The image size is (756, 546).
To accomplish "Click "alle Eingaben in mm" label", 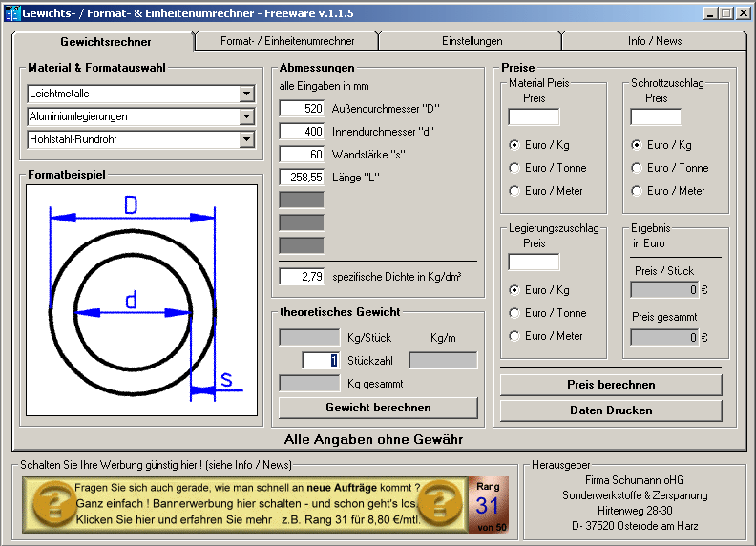I will click(x=324, y=86).
